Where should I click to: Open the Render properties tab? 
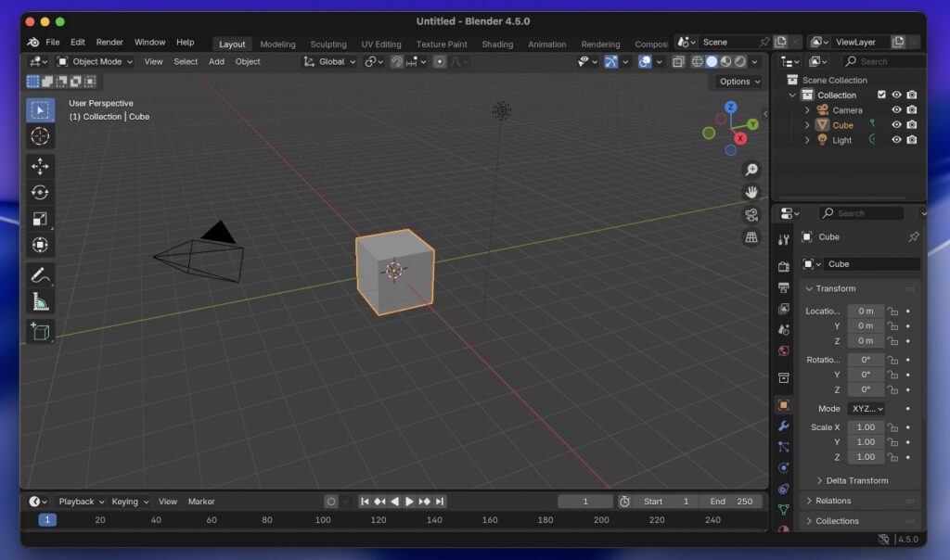[x=783, y=266]
